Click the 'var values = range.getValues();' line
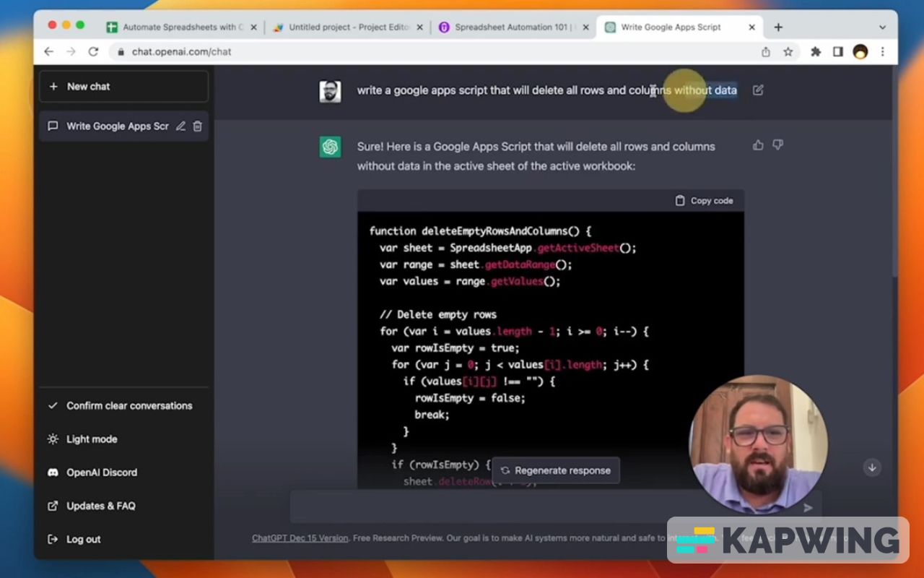Screen dimensions: 924x578 coord(470,281)
